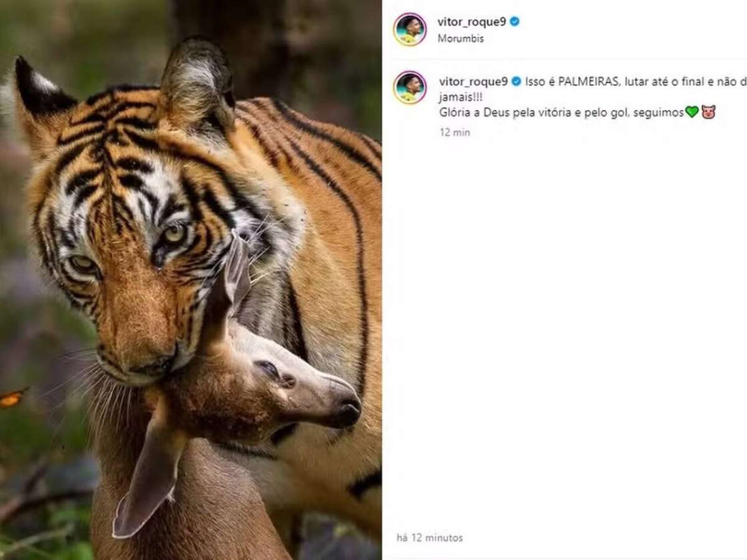
Task: Click the '12 min' caption timestamp
Action: tap(454, 132)
